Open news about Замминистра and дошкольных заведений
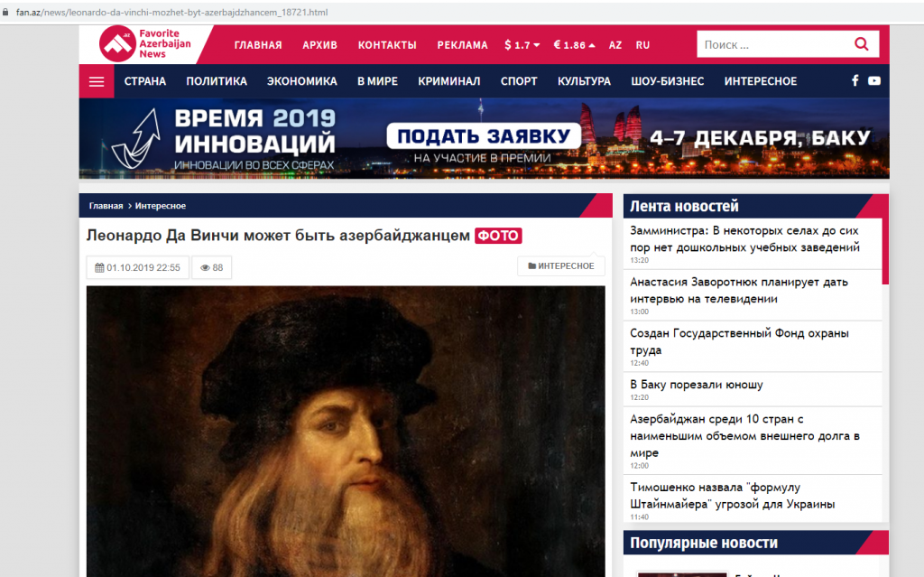This screenshot has width=924, height=577. pyautogui.click(x=744, y=239)
